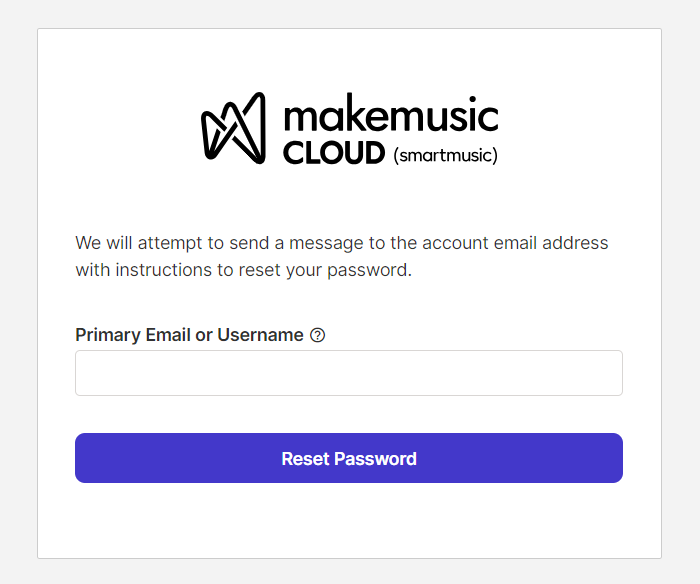Screen dimensions: 700x584
Task: Click the bold CLOUD text in logo
Action: (x=334, y=153)
